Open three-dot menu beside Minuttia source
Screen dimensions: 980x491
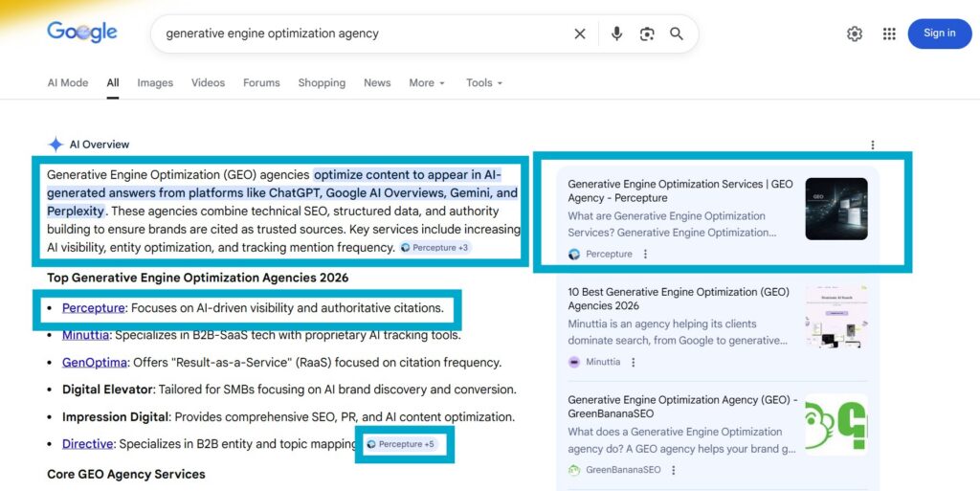tap(634, 362)
